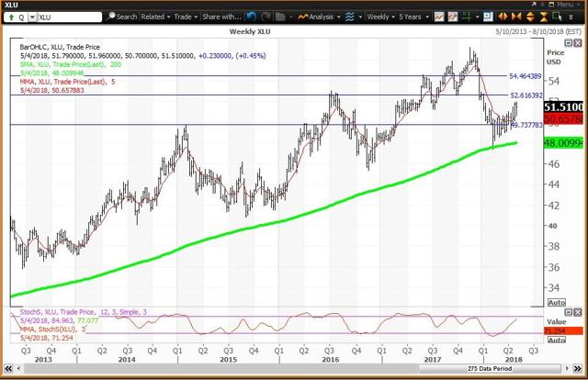Click the green 48.0099 SMA tag

point(563,143)
